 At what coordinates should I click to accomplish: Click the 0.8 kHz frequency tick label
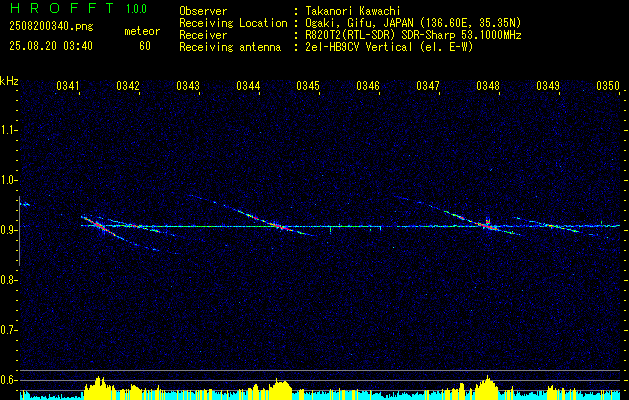click(x=8, y=280)
